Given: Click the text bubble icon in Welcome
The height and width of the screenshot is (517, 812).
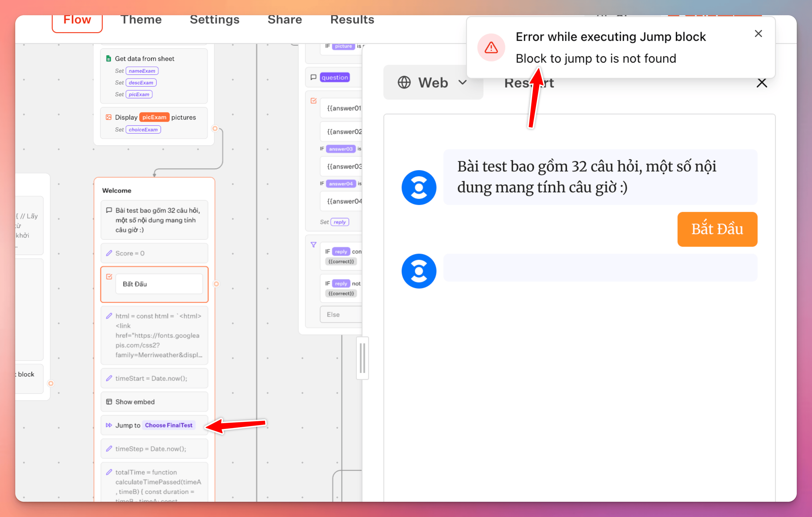Looking at the screenshot, I should (x=109, y=210).
